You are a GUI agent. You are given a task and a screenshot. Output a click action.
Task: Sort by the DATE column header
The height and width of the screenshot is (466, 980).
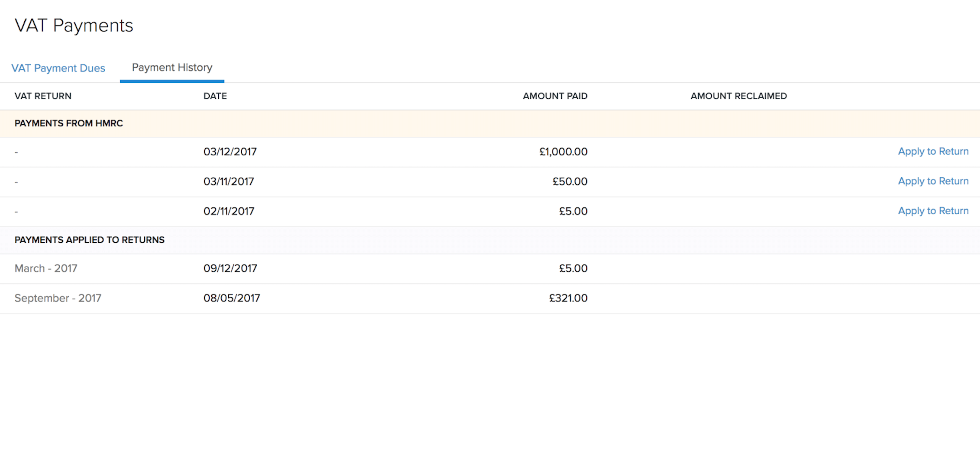pos(215,96)
